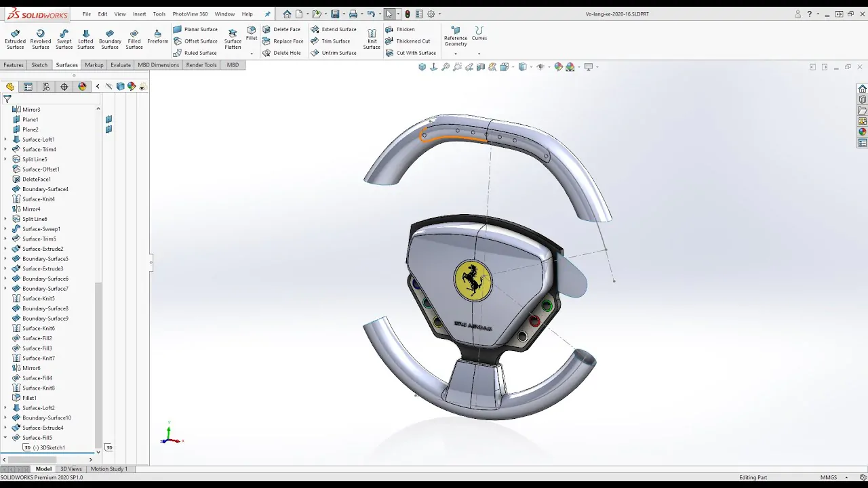The image size is (868, 488).
Task: Toggle the Plane2 display pane icon
Action: coord(108,129)
